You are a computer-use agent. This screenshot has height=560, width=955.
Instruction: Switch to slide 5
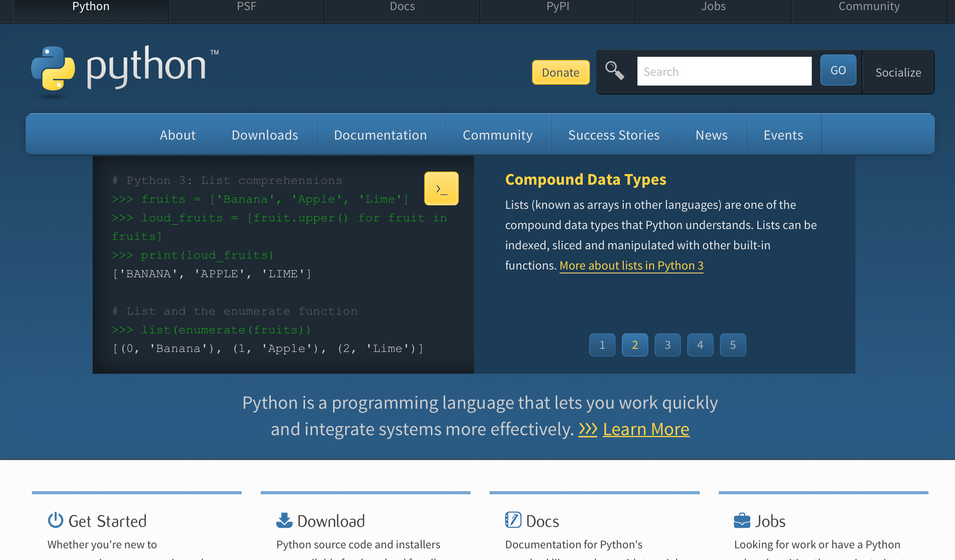pos(733,345)
